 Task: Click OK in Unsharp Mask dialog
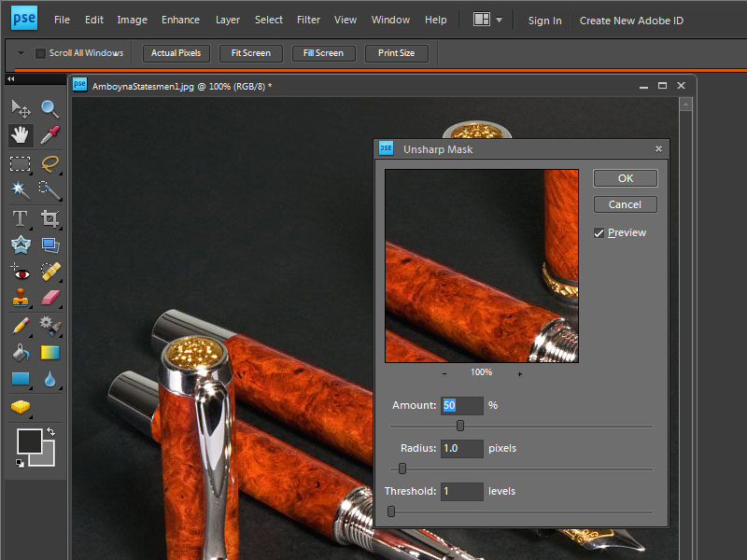pos(625,178)
